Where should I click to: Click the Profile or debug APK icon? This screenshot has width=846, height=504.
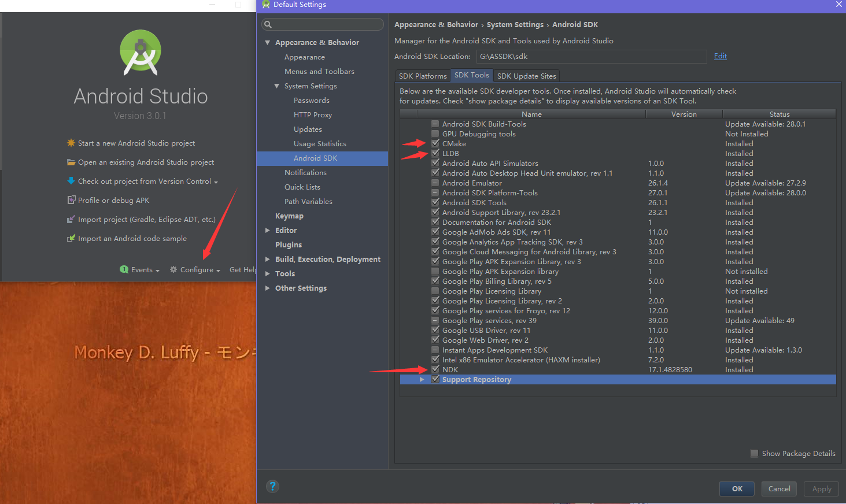click(x=71, y=200)
